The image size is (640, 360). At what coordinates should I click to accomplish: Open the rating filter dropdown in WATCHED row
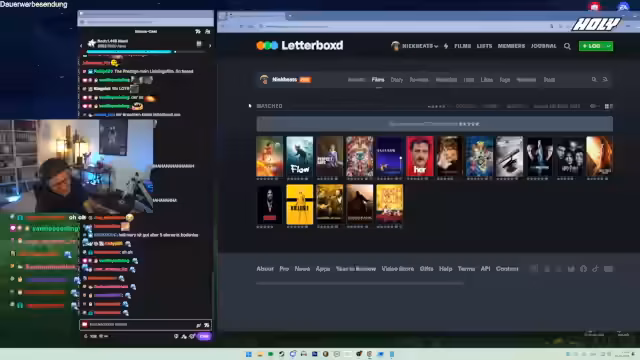point(437,106)
